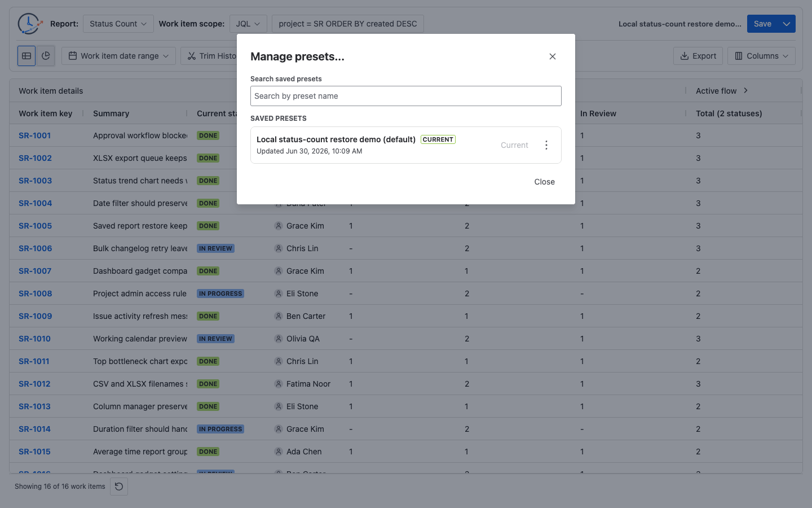812x508 pixels.
Task: Open work item SR-1001
Action: pyautogui.click(x=35, y=135)
